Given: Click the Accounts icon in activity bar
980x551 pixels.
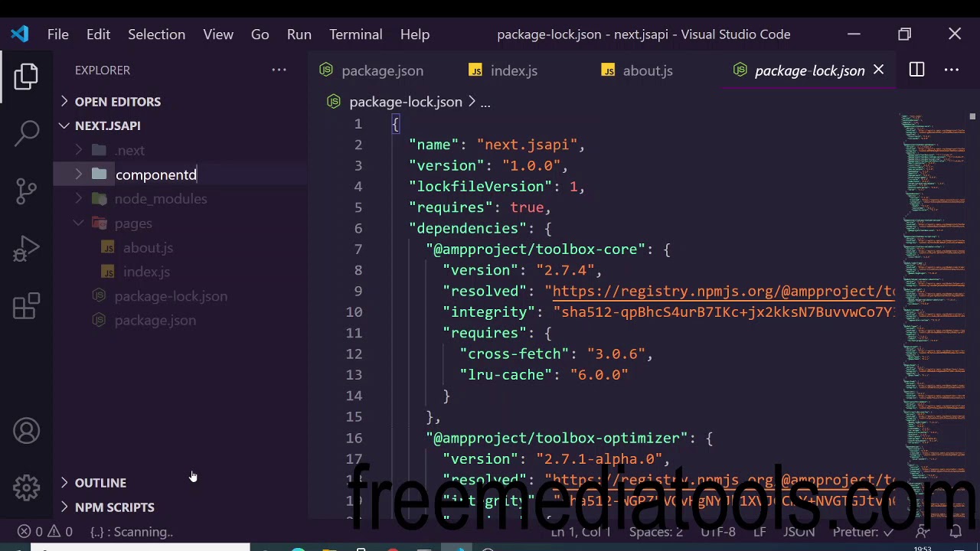Looking at the screenshot, I should (x=27, y=432).
